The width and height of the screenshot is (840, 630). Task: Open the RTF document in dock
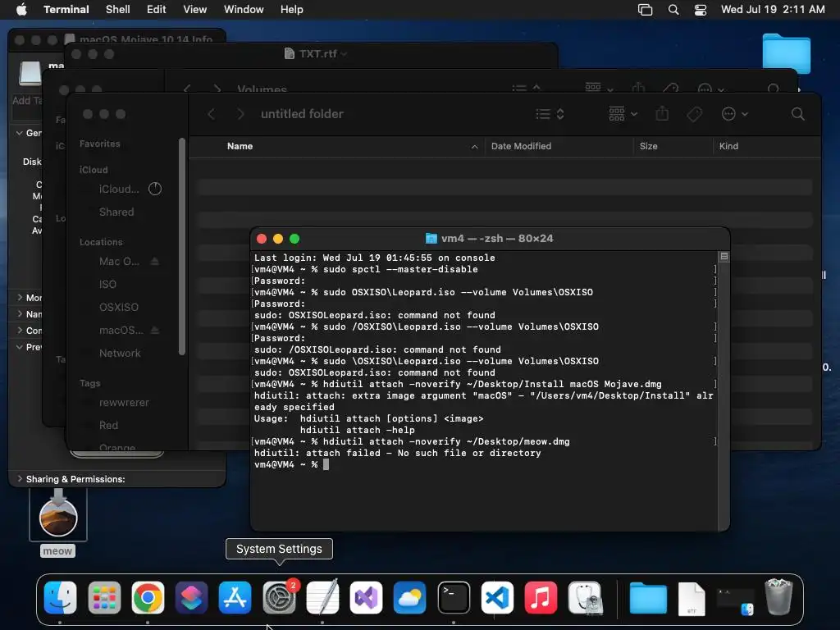(692, 598)
